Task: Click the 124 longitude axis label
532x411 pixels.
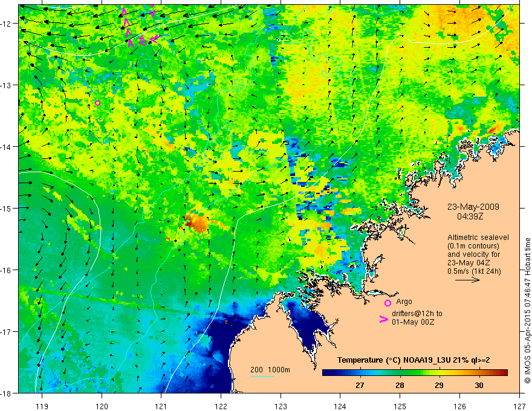Action: [x=340, y=406]
